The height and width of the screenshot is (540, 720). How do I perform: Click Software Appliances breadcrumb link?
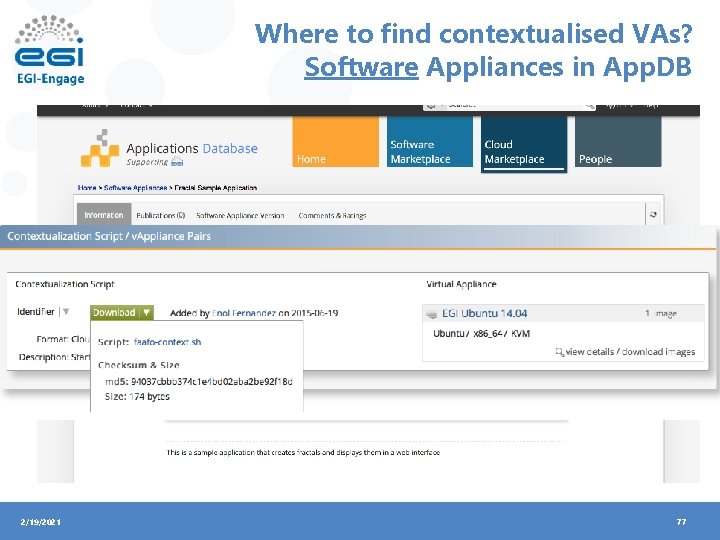click(x=135, y=187)
